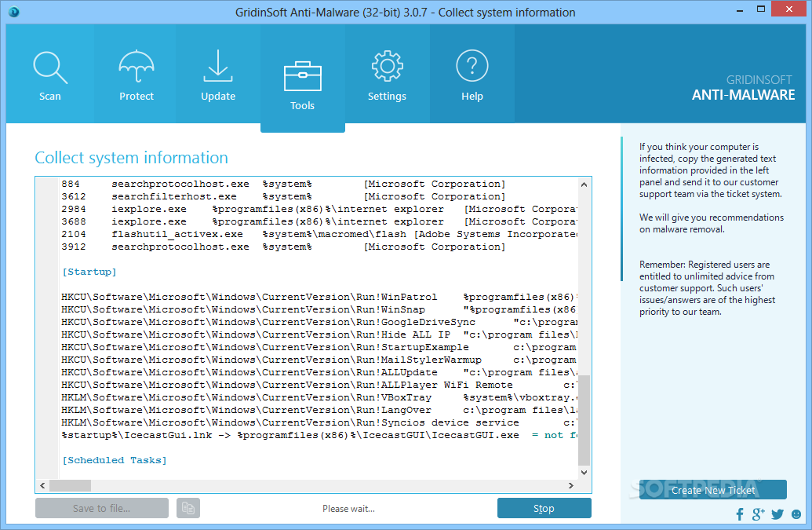Click the Run!Hide ALL IP registry line
812x530 pixels.
319,334
